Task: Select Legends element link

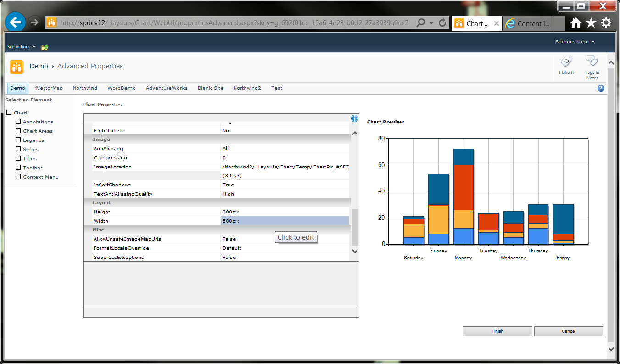Action: tap(34, 140)
